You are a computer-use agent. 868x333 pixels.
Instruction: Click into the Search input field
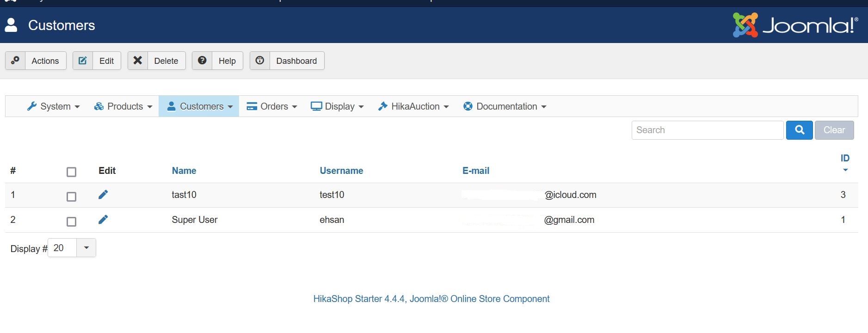(x=707, y=130)
